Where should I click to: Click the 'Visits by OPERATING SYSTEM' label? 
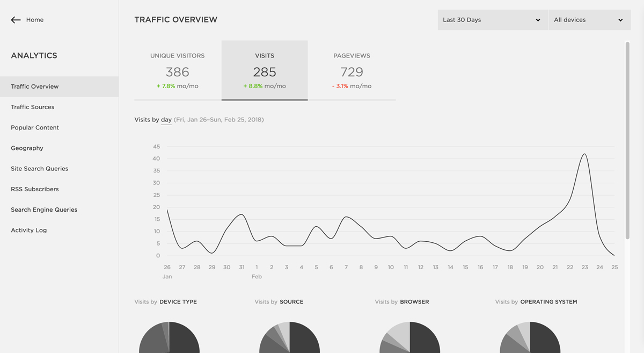[536, 302]
